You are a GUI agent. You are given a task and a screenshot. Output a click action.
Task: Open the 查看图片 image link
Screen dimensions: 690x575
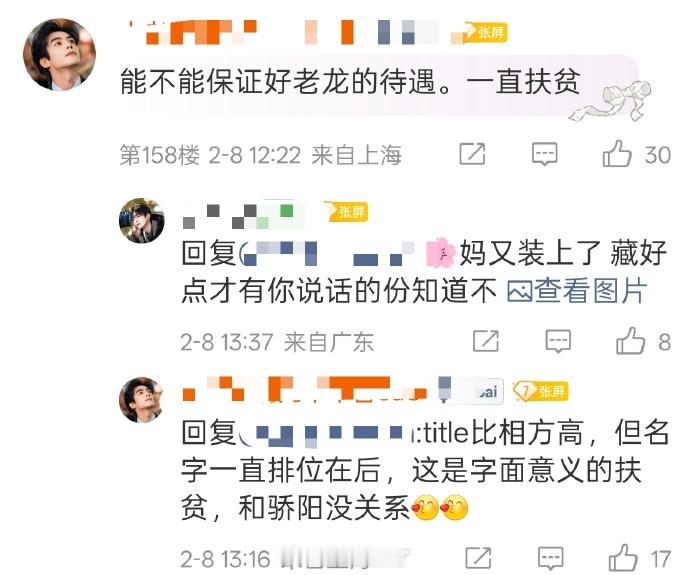pos(577,291)
